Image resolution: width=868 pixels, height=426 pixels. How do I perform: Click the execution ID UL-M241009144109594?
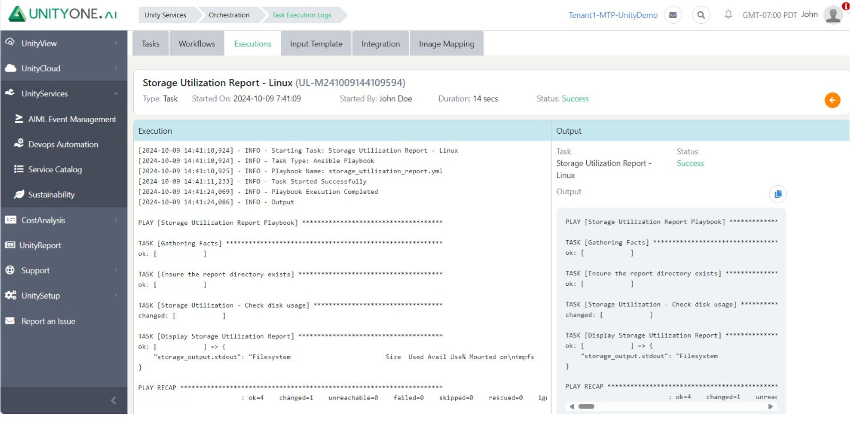pyautogui.click(x=350, y=83)
